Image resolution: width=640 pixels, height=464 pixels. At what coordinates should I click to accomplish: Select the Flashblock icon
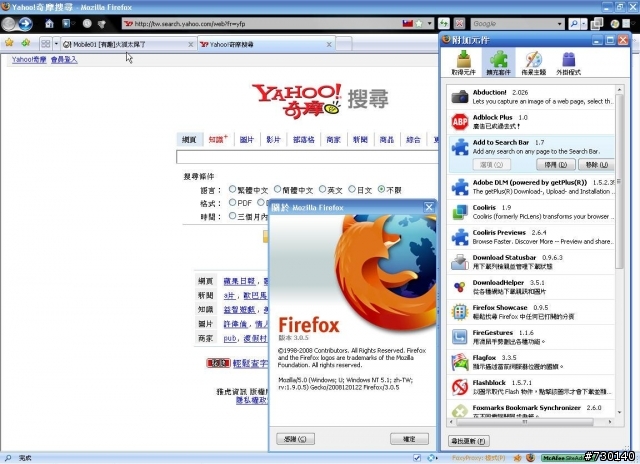460,387
